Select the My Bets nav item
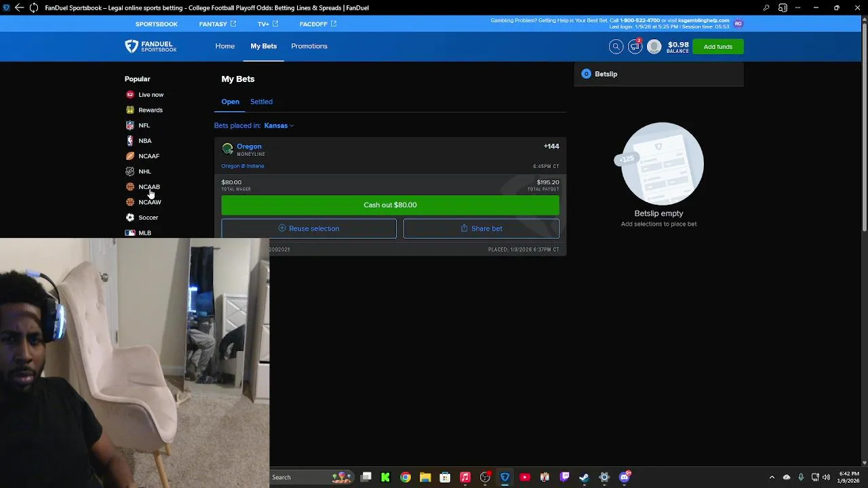 point(264,46)
